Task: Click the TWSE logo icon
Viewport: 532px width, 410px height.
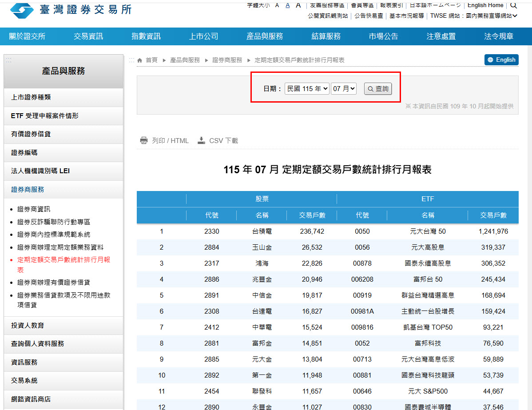Action: [22, 10]
